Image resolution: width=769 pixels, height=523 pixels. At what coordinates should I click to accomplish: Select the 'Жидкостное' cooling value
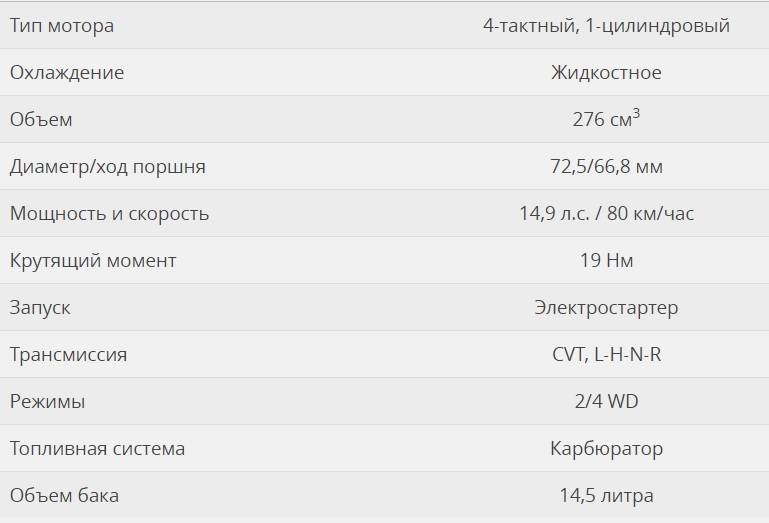606,73
